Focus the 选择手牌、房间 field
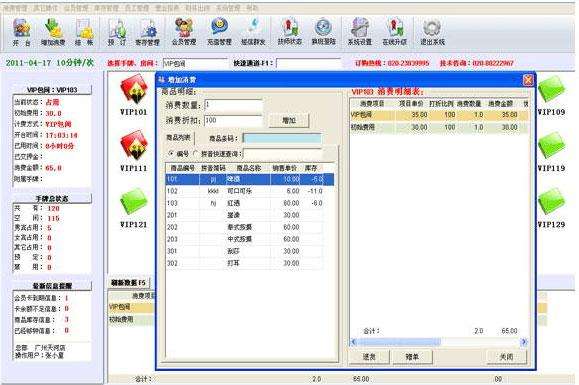This screenshot has height=385, width=579. pyautogui.click(x=195, y=63)
